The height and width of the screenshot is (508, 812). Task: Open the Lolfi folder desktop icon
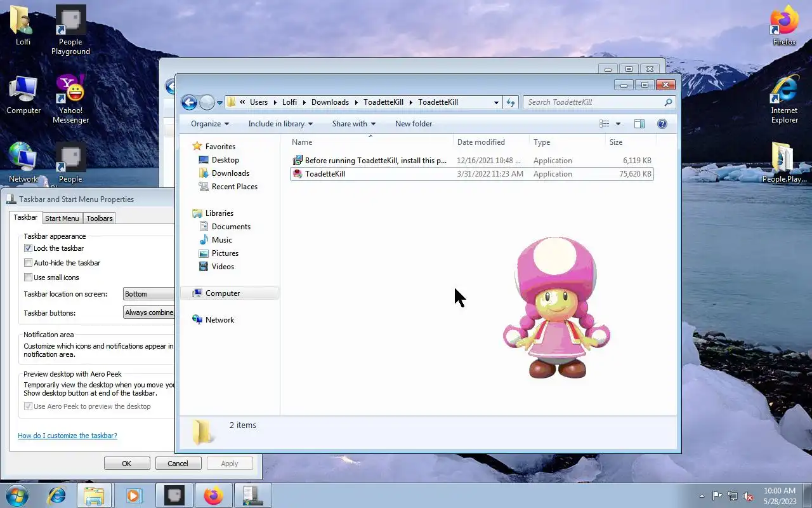tap(23, 25)
